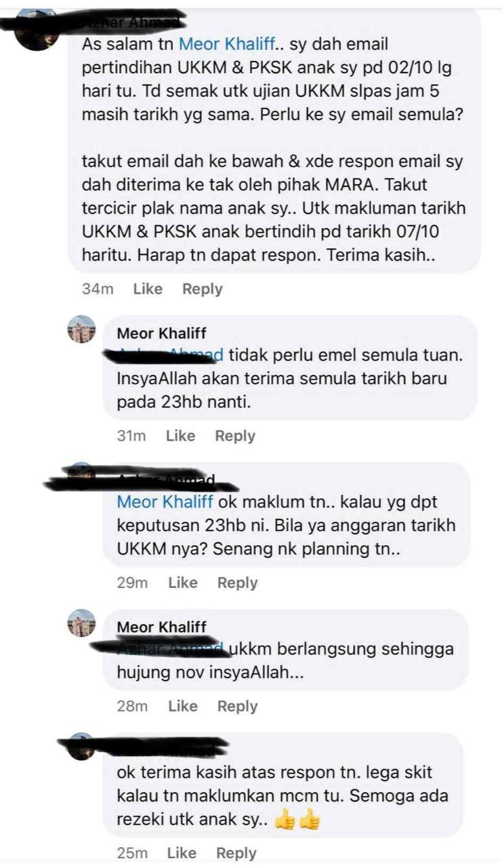Viewport: 502px width, 868px height.
Task: Reply to Meor Khaliff's 28m comment
Action: coord(238,706)
